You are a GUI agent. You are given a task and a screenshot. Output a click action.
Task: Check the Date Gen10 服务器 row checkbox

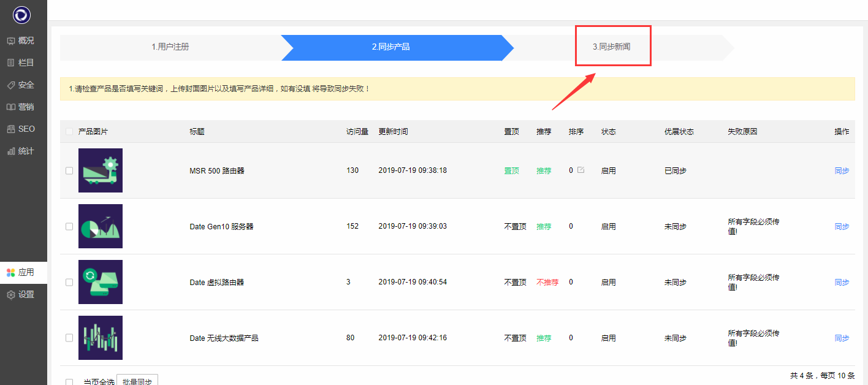click(x=69, y=227)
